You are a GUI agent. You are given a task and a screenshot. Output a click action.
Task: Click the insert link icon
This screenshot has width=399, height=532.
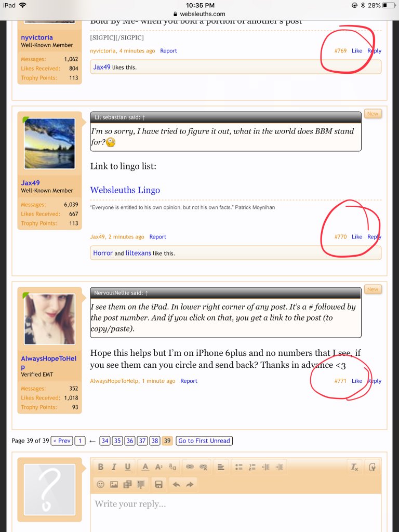click(190, 467)
